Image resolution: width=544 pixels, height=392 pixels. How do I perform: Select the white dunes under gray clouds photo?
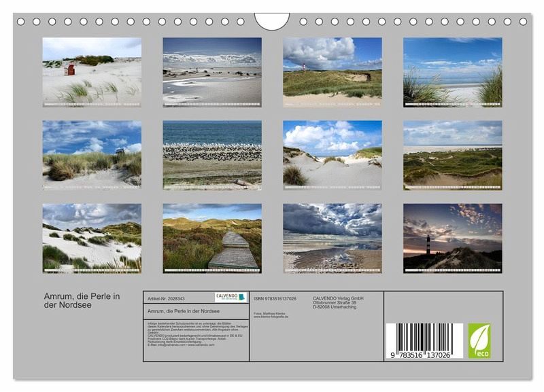coord(92,238)
